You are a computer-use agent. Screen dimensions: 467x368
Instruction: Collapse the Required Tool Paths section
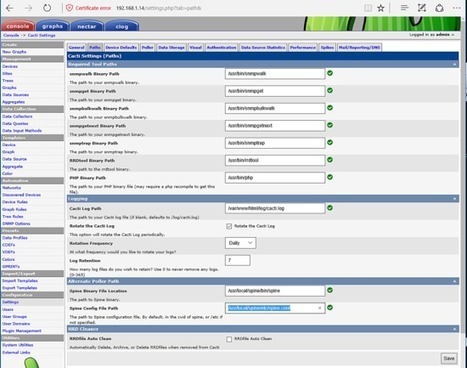pyautogui.click(x=455, y=64)
